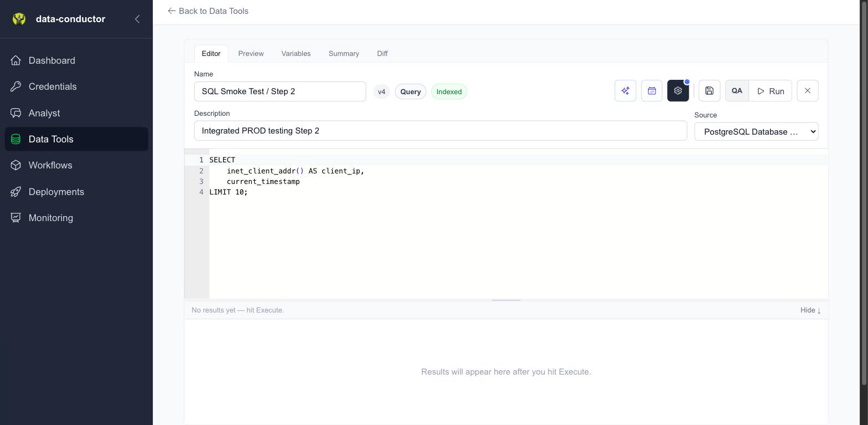Click the Indexed status badge
The image size is (868, 425).
[x=449, y=92]
